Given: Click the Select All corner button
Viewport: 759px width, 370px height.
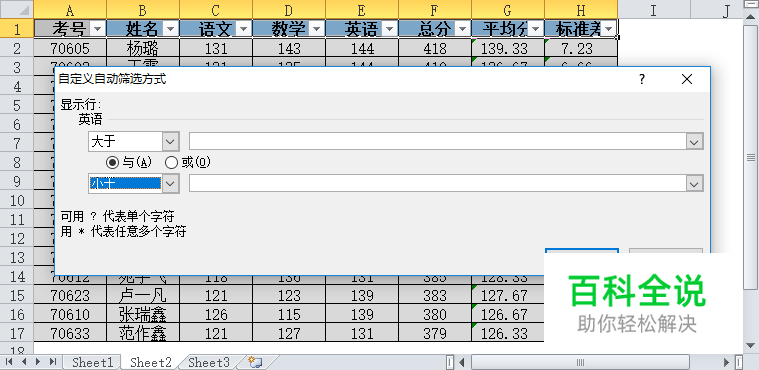Looking at the screenshot, I should coord(17,10).
